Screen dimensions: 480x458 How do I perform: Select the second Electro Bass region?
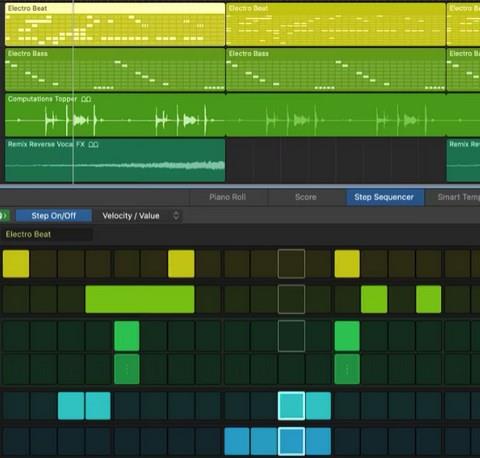tap(336, 70)
